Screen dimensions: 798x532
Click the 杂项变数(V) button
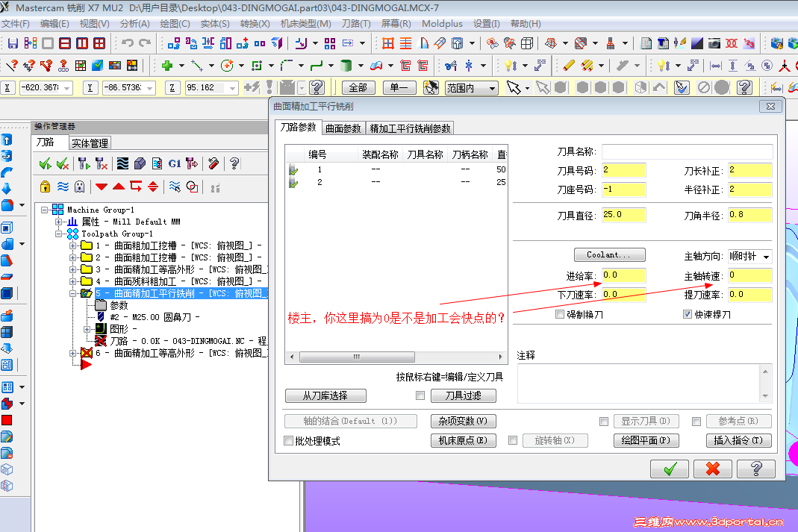(463, 421)
